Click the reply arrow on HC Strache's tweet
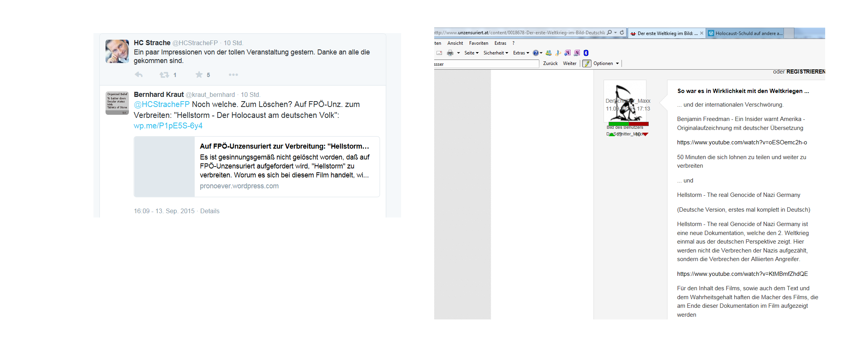Viewport: 868px width, 356px height. [x=139, y=75]
